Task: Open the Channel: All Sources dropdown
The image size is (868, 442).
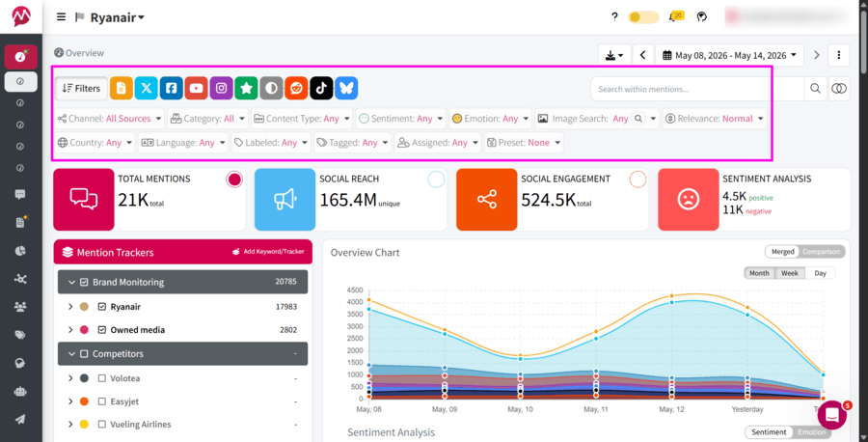Action: click(110, 119)
